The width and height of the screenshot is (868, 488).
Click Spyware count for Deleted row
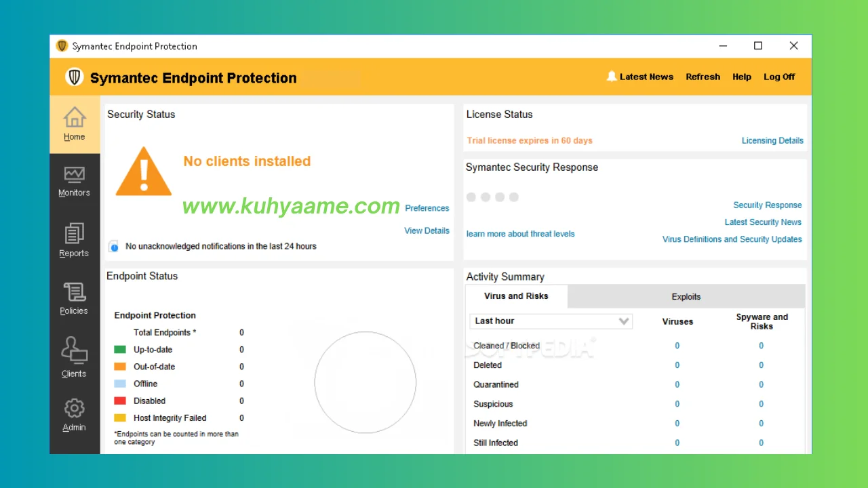point(761,365)
